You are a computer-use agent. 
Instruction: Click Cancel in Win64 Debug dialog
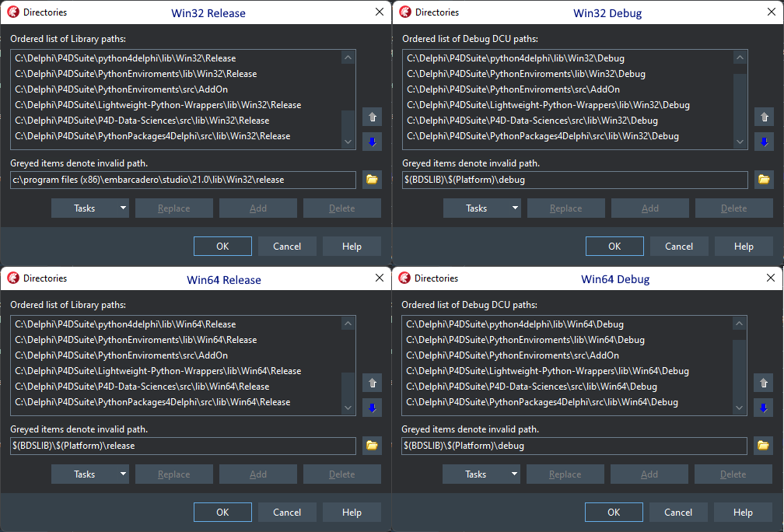pos(678,512)
